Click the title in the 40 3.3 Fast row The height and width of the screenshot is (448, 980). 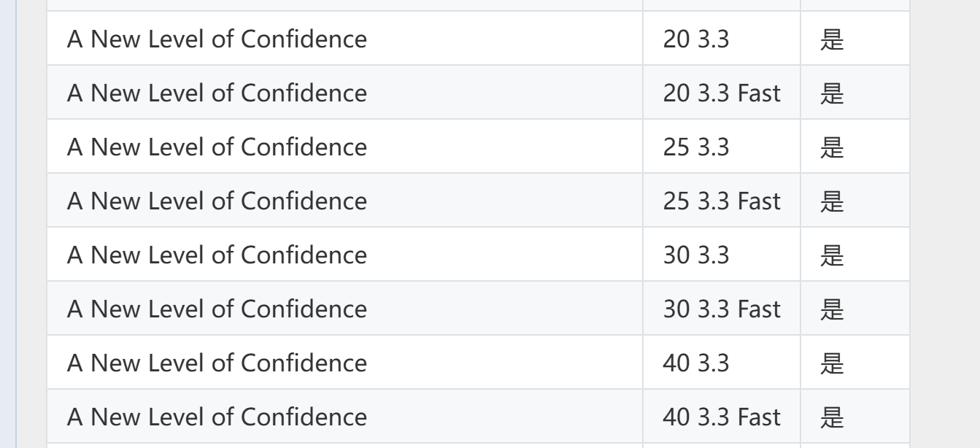(217, 417)
